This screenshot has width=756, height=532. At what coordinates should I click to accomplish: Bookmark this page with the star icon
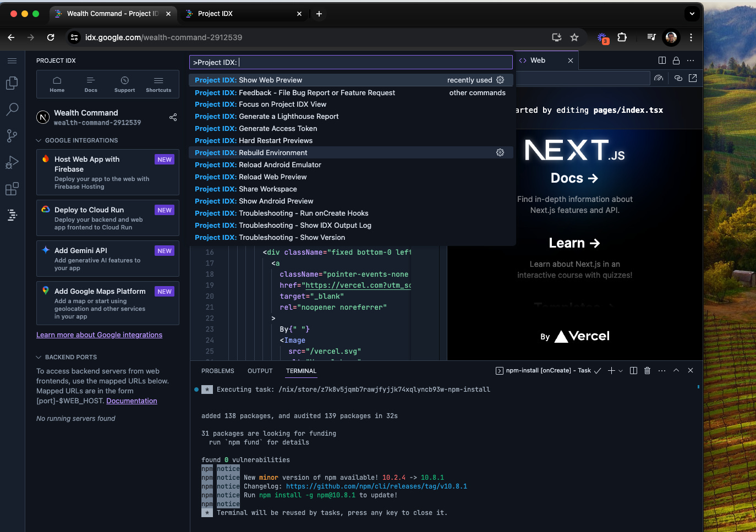pyautogui.click(x=574, y=37)
